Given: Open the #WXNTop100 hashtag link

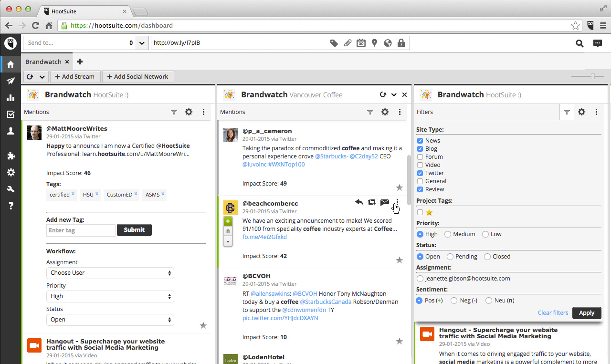Looking at the screenshot, I should pos(286,164).
